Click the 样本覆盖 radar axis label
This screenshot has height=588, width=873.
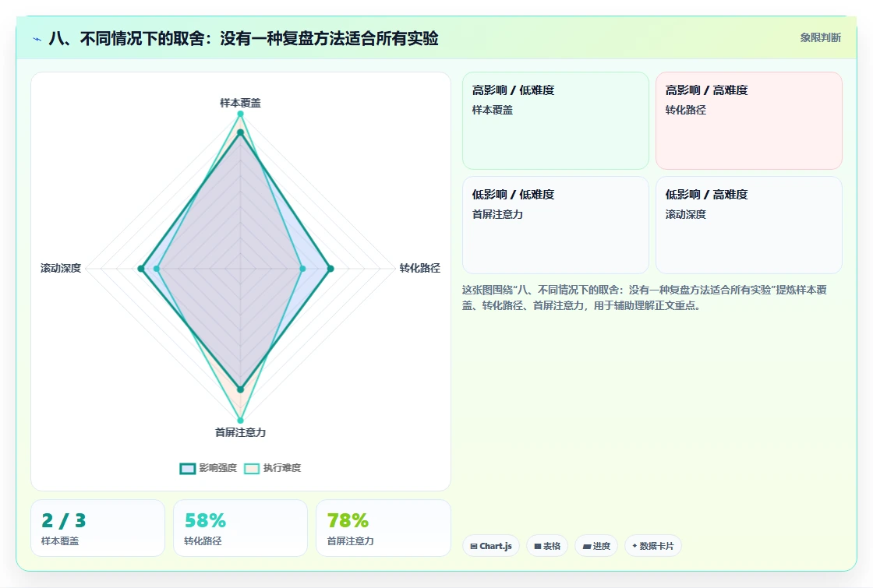[240, 103]
